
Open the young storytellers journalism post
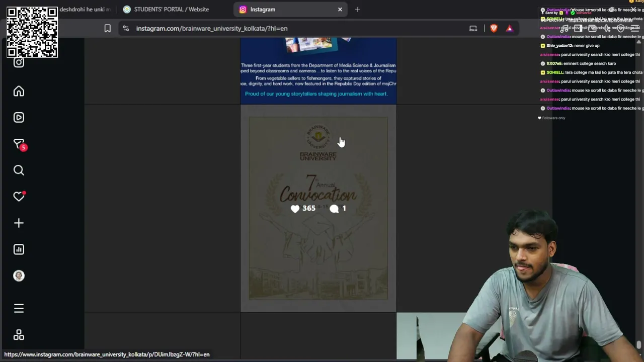[318, 71]
